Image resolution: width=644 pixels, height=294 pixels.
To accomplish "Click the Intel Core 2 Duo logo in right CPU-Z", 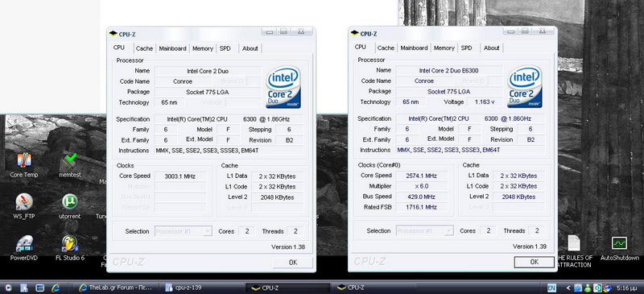I will [x=525, y=87].
